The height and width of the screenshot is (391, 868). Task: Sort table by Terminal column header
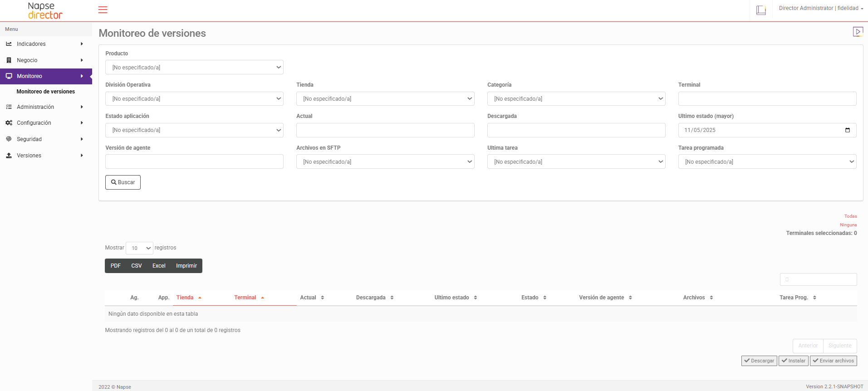[249, 298]
